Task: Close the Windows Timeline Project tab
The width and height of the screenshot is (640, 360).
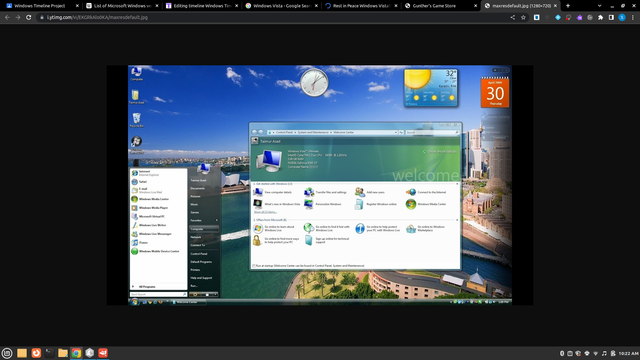Action: click(x=77, y=6)
